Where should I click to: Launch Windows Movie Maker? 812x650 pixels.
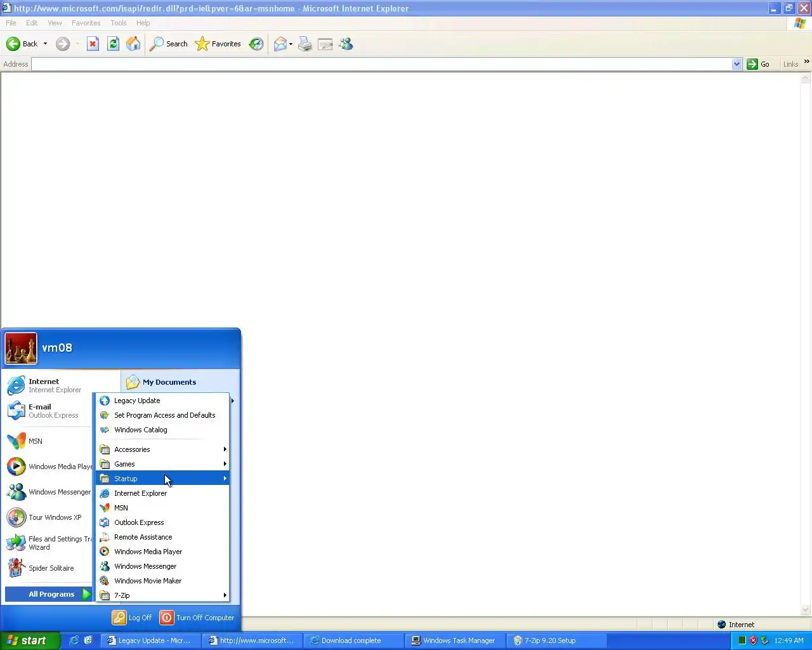162,581
